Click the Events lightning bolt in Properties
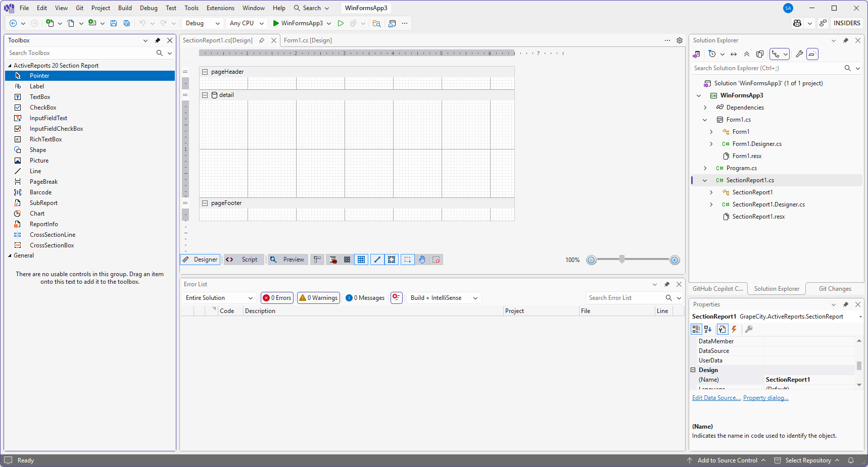 pos(734,329)
